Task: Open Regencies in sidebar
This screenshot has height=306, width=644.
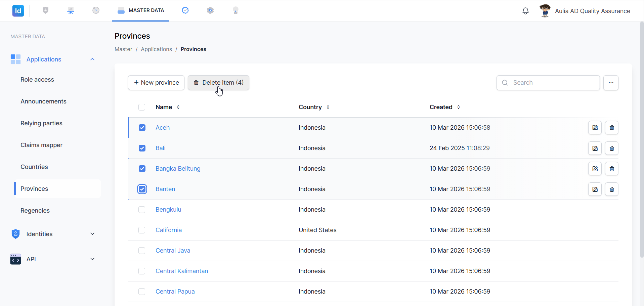Action: tap(35, 211)
